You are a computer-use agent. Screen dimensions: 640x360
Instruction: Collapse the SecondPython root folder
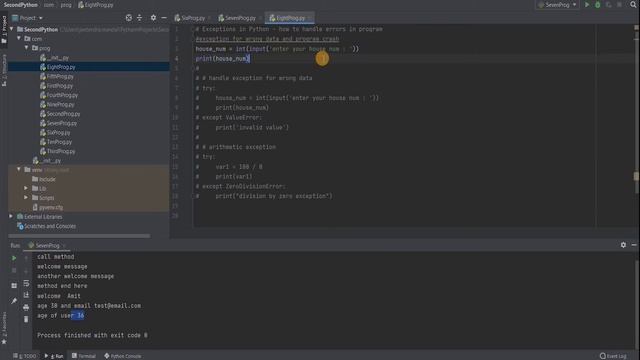pyautogui.click(x=12, y=29)
